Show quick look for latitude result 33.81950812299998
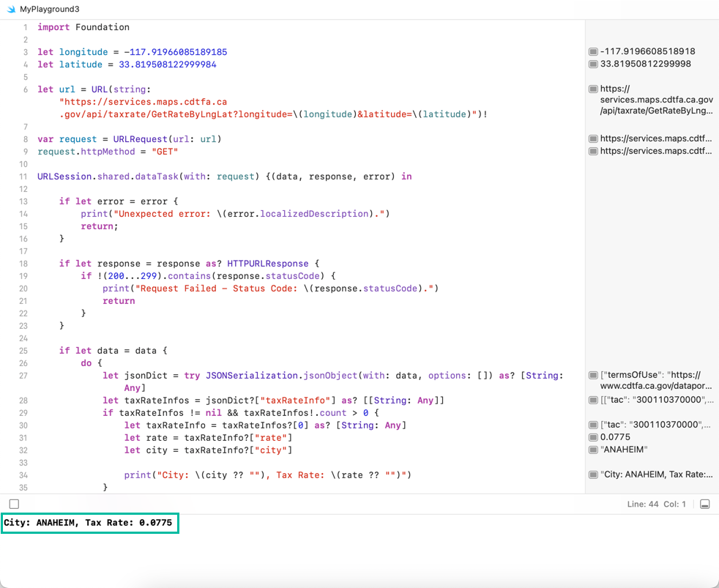 point(593,64)
